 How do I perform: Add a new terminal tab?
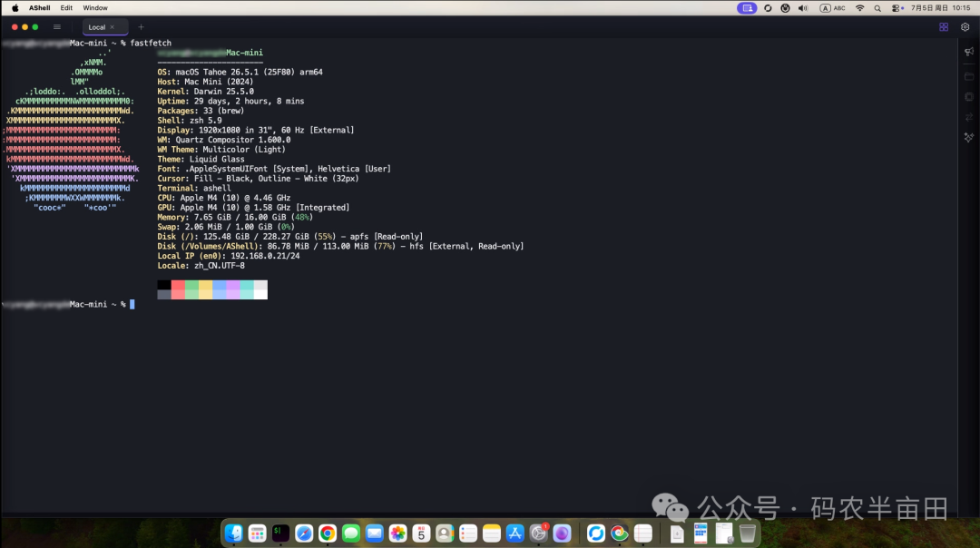pyautogui.click(x=141, y=27)
